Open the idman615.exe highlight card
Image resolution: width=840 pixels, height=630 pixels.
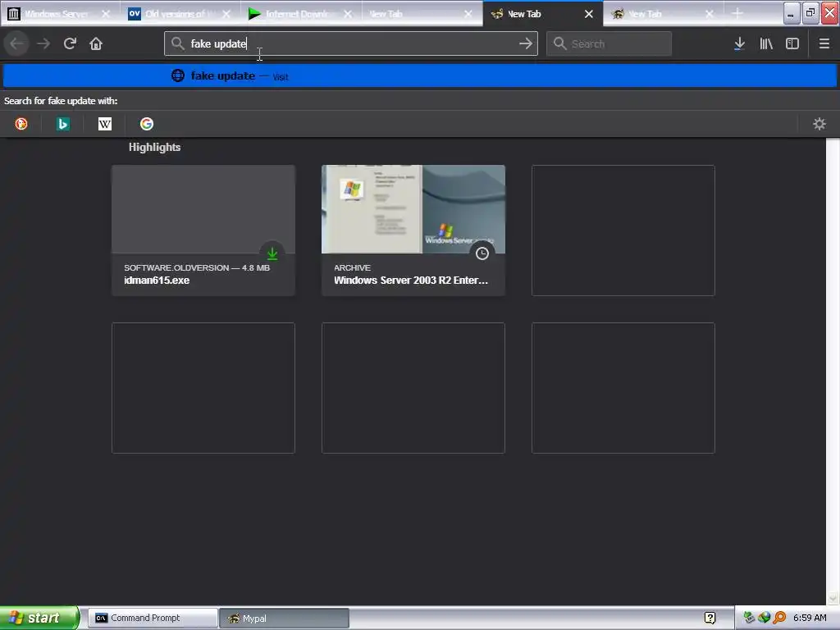point(203,231)
